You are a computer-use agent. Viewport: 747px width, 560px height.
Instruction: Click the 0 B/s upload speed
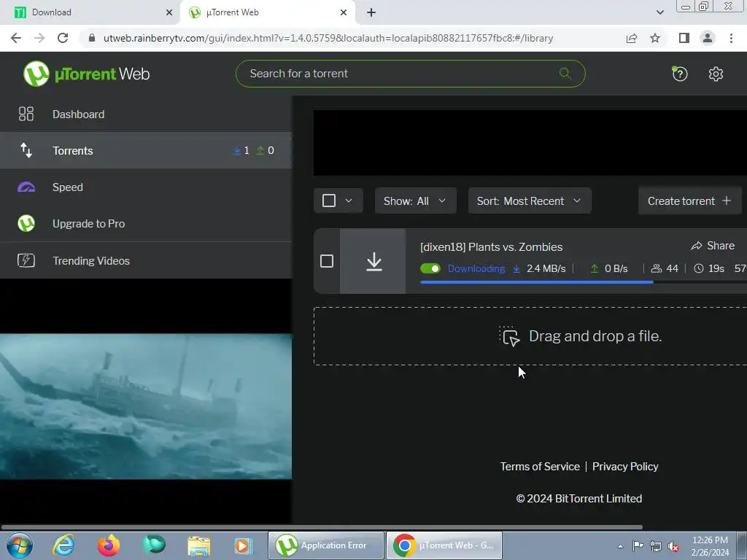616,268
